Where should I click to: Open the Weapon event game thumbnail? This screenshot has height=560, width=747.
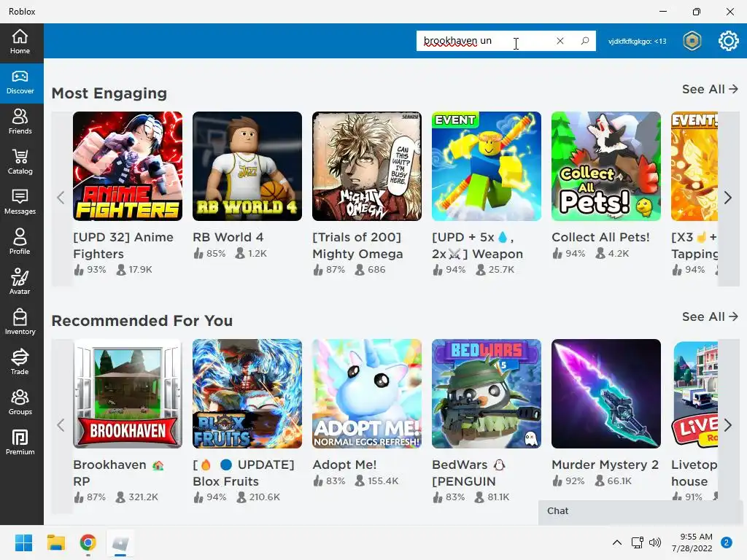tap(487, 166)
